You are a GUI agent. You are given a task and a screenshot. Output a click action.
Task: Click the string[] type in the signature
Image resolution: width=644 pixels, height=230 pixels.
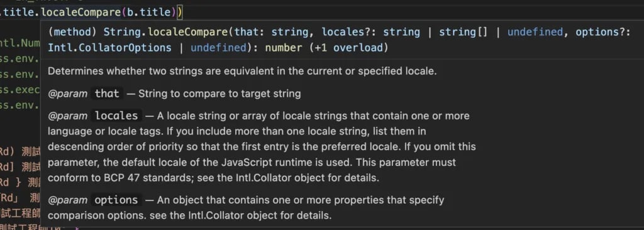(x=463, y=32)
